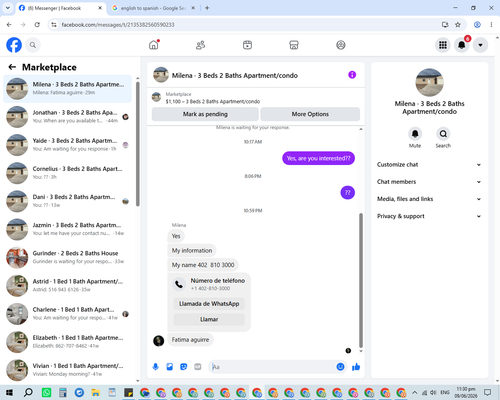Click the Facebook search magnifier icon

click(x=33, y=45)
